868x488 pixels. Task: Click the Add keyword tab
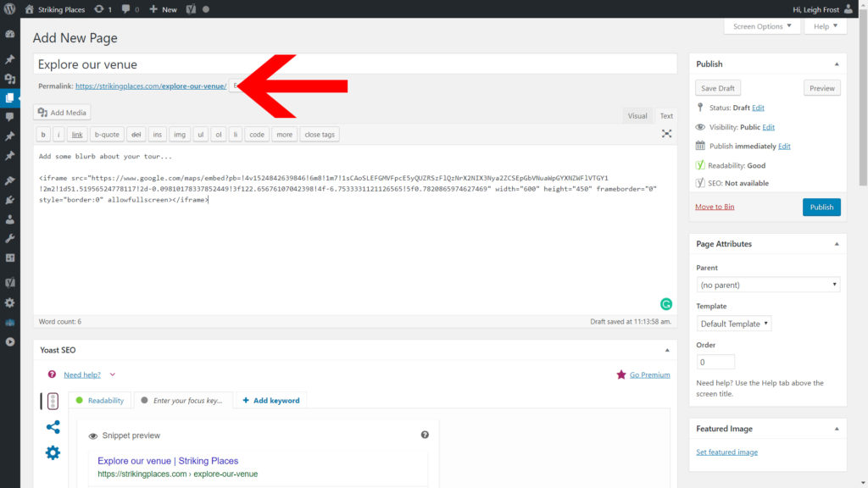270,400
